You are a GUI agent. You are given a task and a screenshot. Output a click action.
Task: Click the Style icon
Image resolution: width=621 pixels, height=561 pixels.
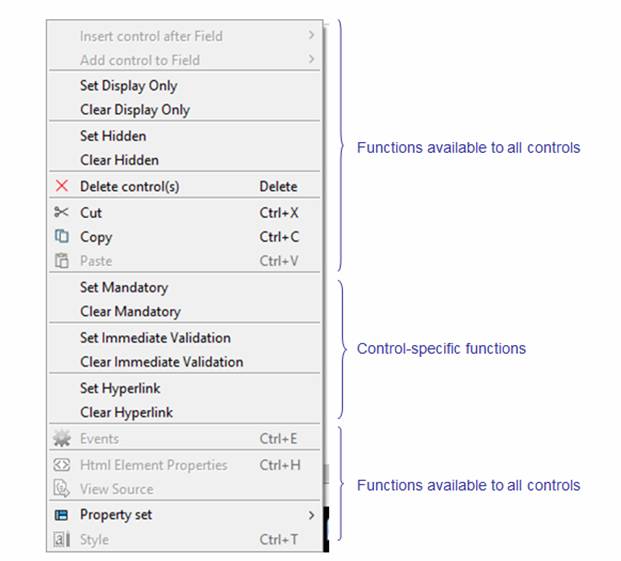[x=62, y=540]
